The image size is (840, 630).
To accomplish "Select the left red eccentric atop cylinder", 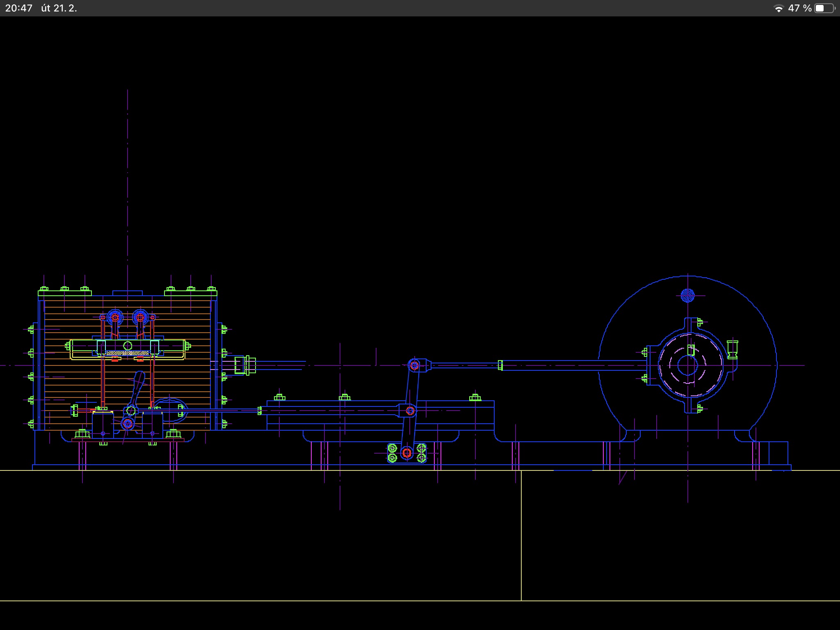I will [115, 317].
